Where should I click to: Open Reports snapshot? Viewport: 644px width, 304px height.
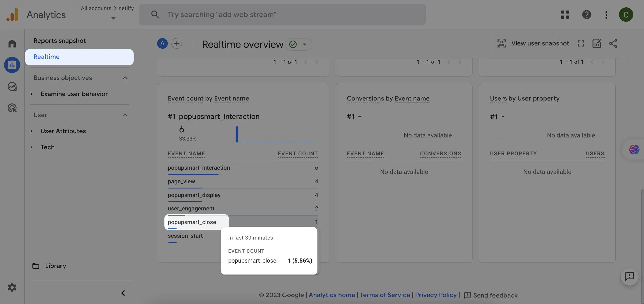[x=60, y=41]
